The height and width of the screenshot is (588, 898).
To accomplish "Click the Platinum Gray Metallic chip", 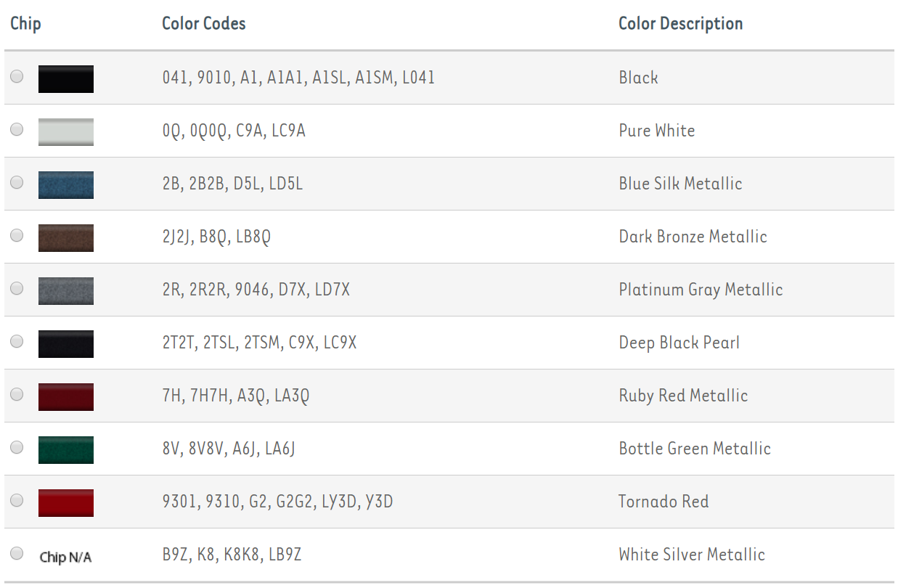I will coord(66,290).
